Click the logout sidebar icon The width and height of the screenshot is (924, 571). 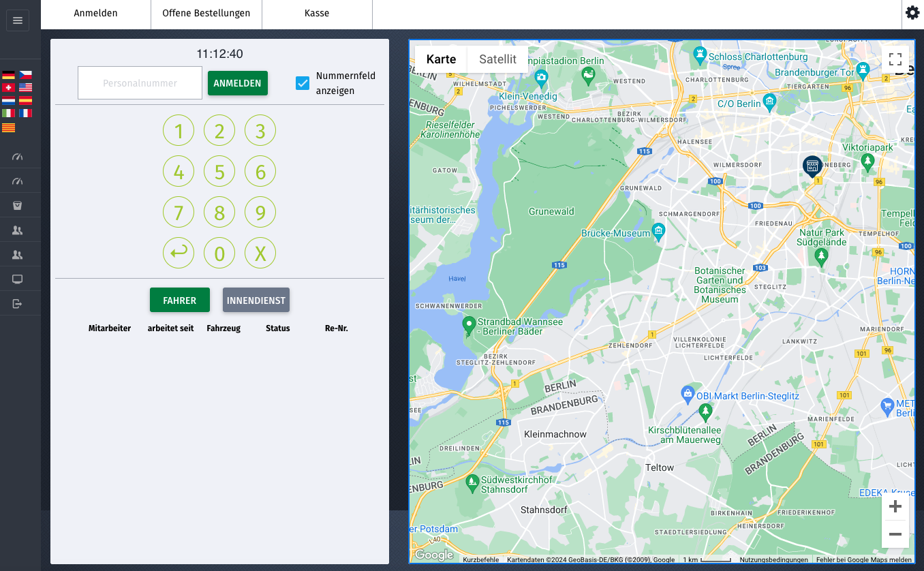18,304
